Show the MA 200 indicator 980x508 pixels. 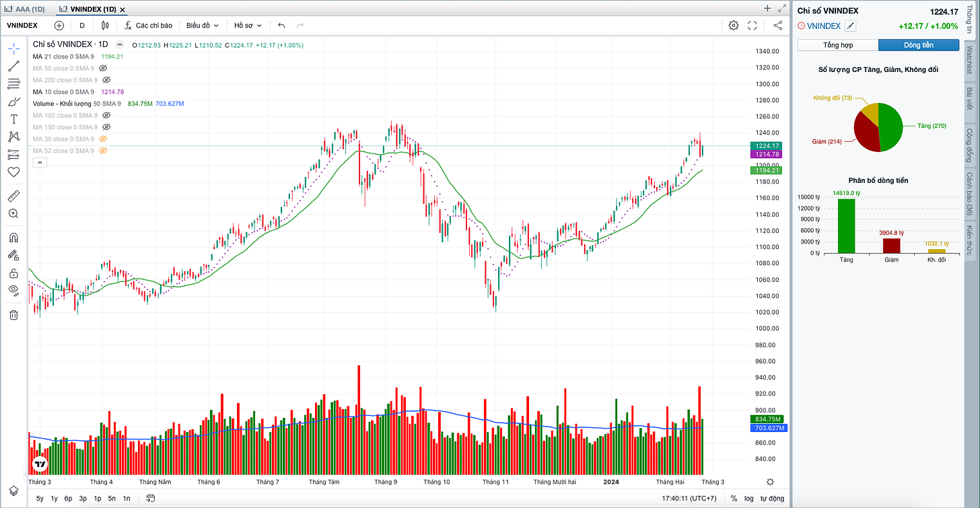(x=106, y=80)
